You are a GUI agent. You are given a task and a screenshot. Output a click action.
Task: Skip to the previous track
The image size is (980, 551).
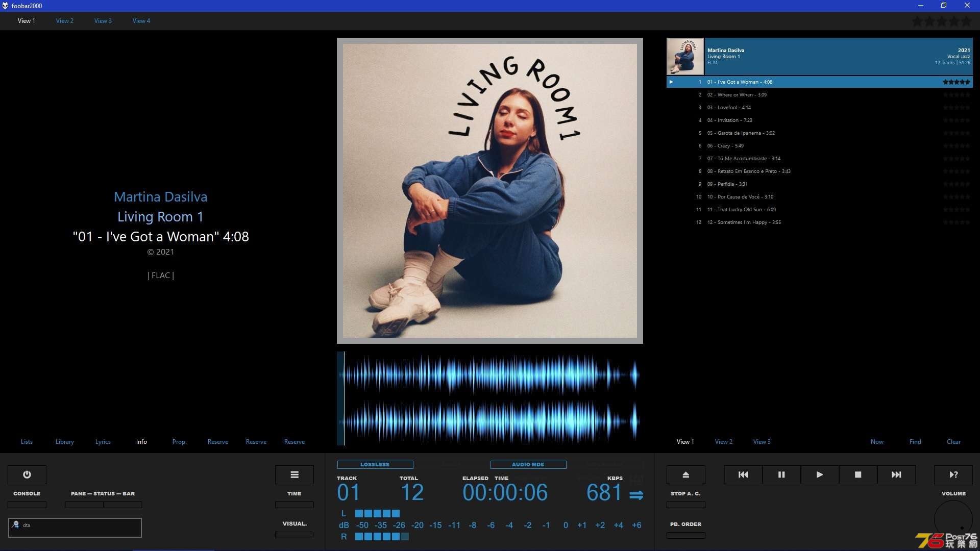pyautogui.click(x=743, y=474)
